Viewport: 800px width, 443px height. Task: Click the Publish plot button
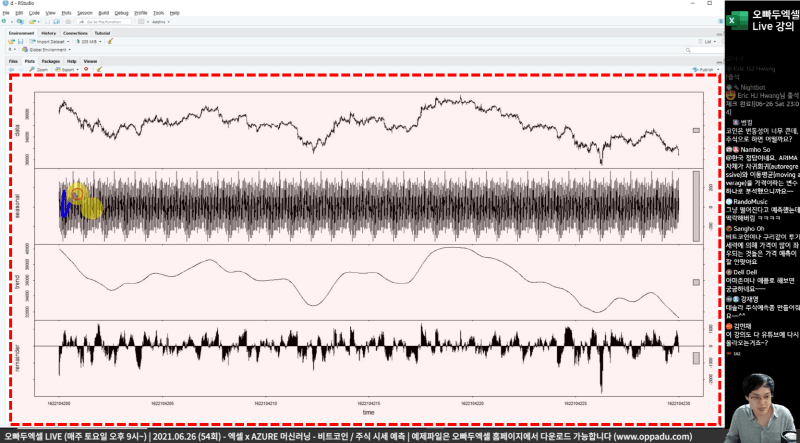tap(705, 69)
